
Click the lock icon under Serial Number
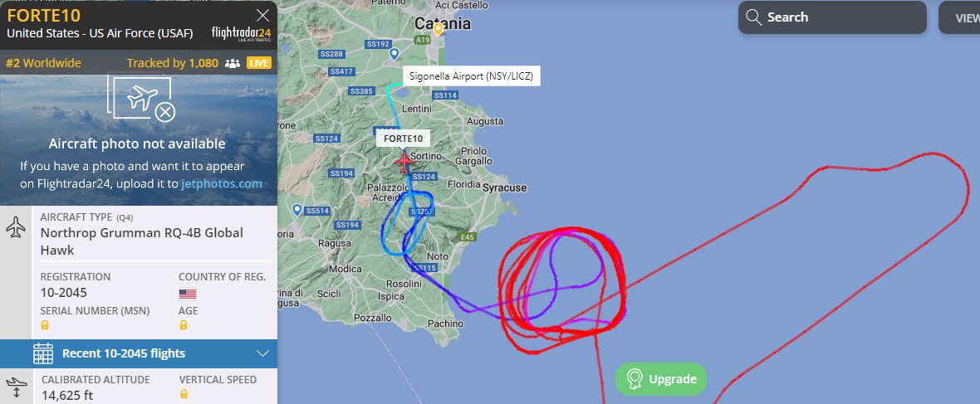click(44, 325)
